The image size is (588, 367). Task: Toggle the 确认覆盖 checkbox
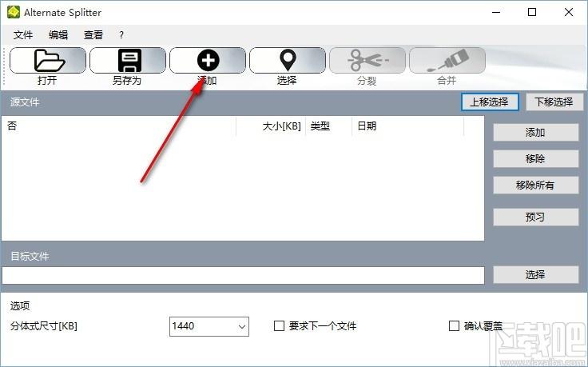[454, 325]
